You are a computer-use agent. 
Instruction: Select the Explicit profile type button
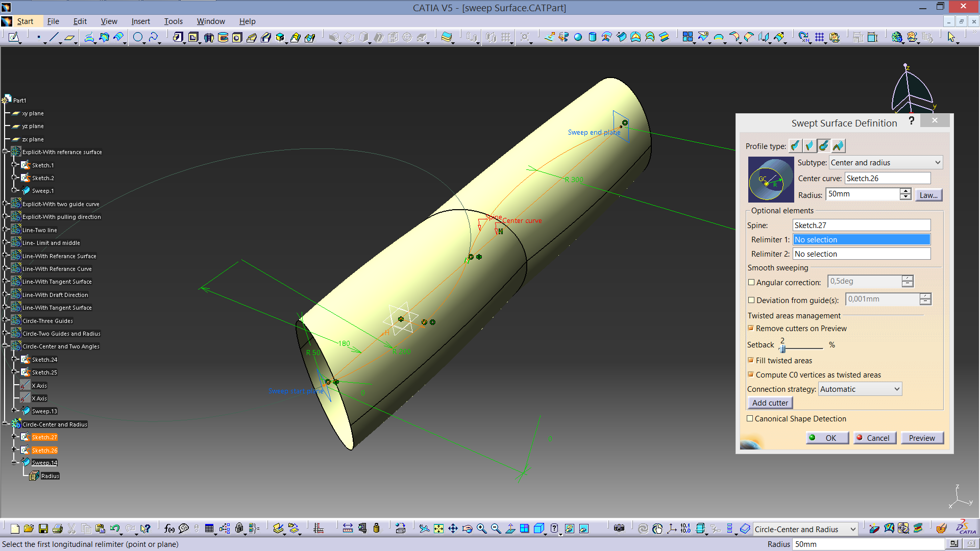[795, 146]
